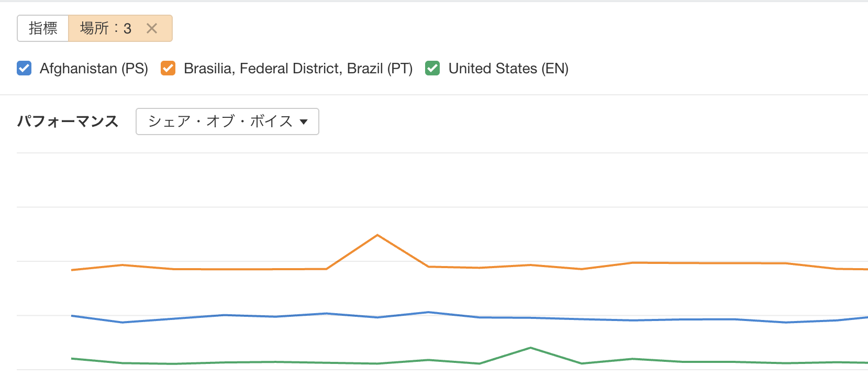
Task: Click the Afghanistan (PS) label text
Action: pos(94,69)
